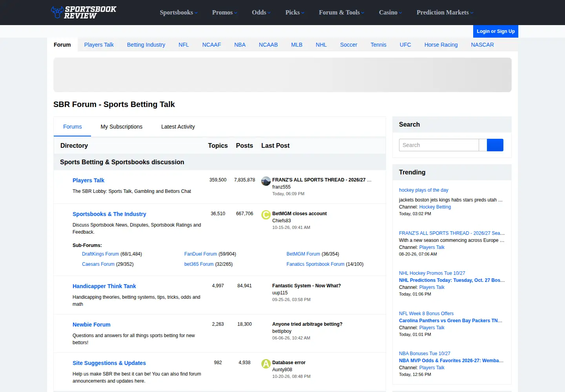Open 'Fantastic System - Now What?' post
Image resolution: width=565 pixels, height=392 pixels.
306,286
